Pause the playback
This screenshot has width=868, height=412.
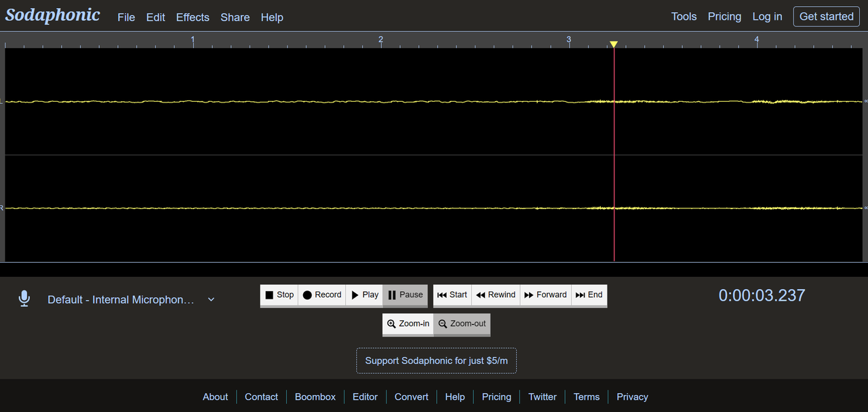point(406,295)
